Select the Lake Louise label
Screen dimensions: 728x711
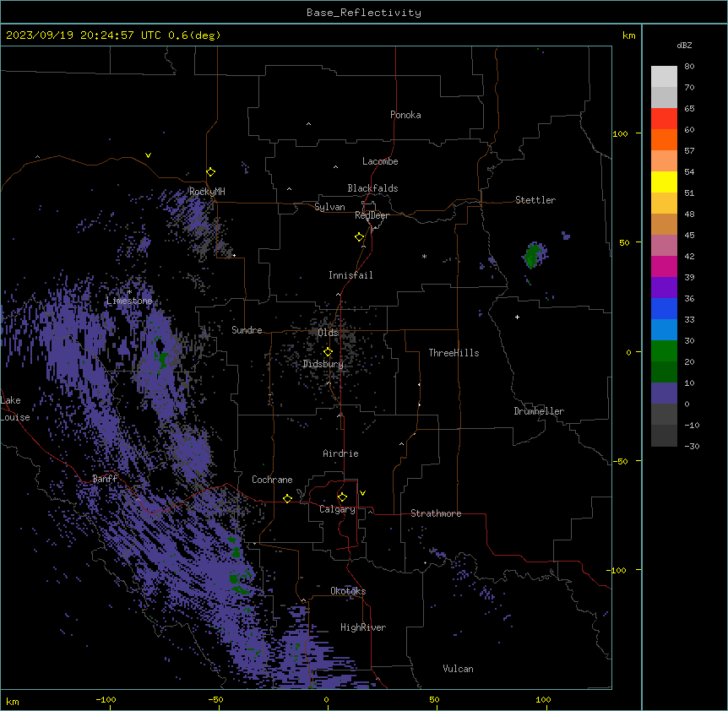click(15, 409)
